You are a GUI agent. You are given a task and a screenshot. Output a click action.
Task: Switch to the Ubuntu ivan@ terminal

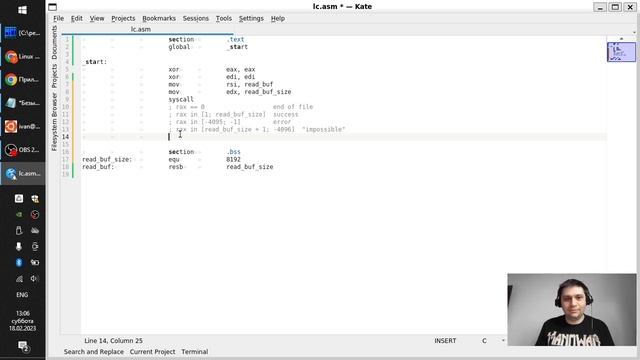(22, 127)
